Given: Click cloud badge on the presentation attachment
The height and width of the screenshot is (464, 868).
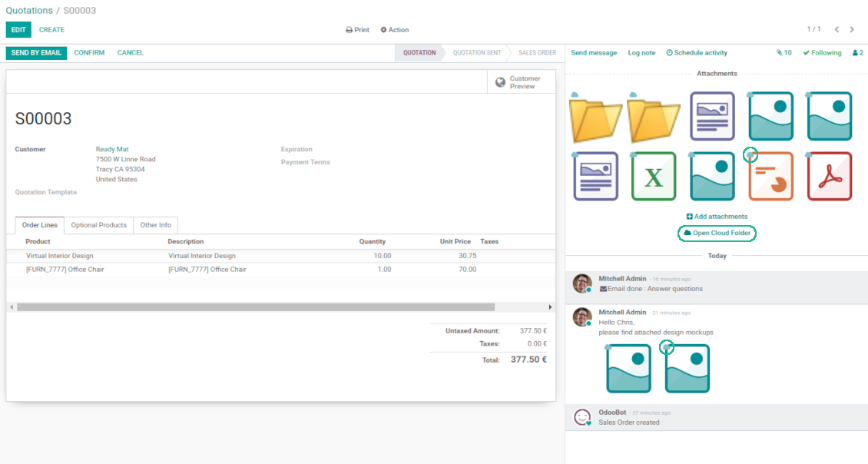Looking at the screenshot, I should 750,155.
